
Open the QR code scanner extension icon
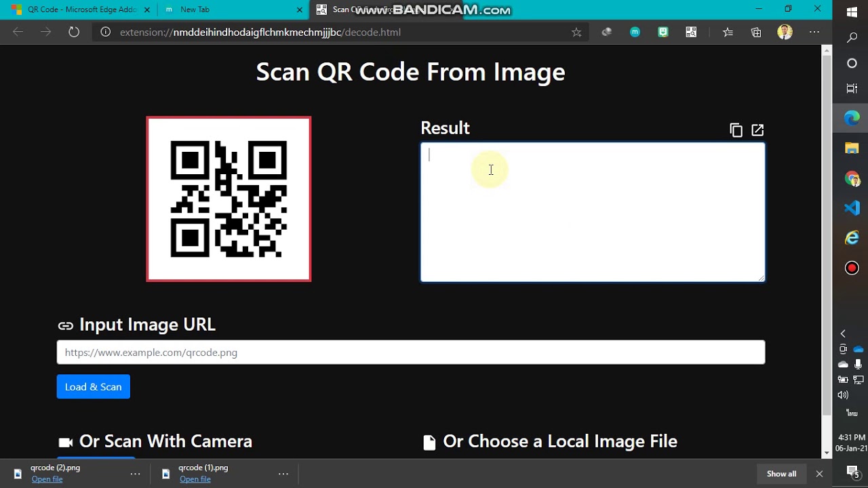click(691, 32)
